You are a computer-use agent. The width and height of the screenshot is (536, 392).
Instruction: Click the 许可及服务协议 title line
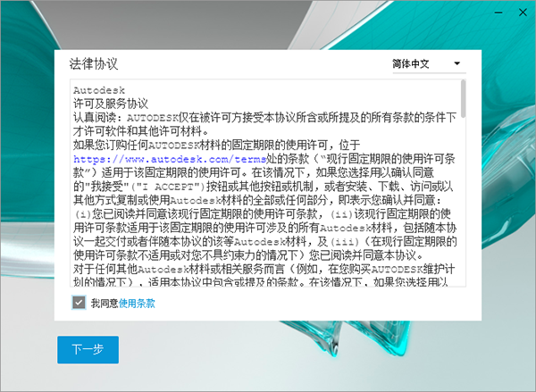tap(111, 104)
